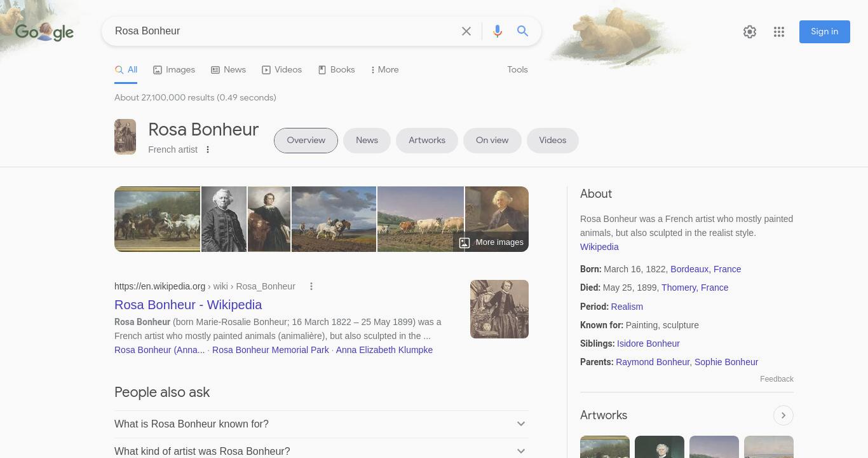Open Google apps grid
This screenshot has height=458, width=868.
tap(779, 32)
